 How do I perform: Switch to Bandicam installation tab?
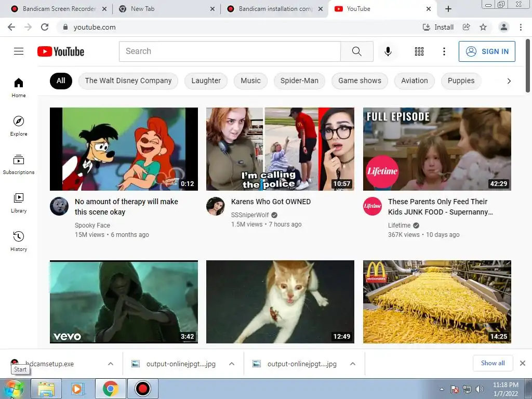point(275,9)
